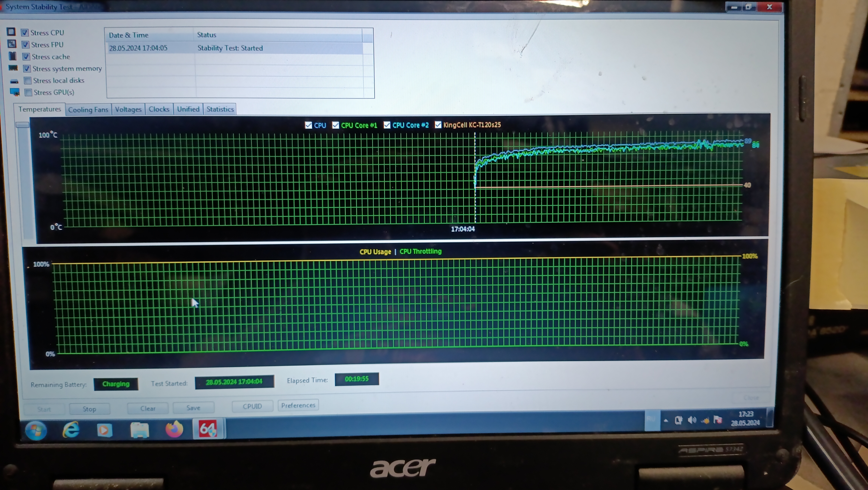Select the Stability Test: Started log row

pyautogui.click(x=235, y=48)
